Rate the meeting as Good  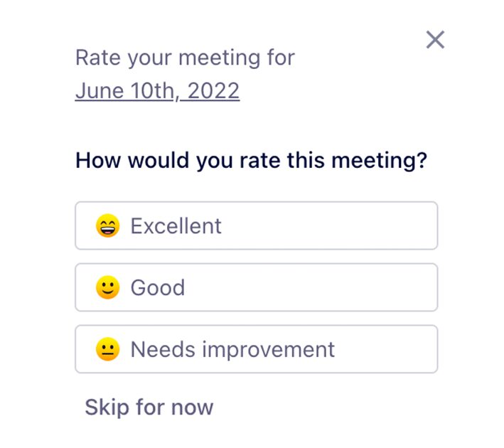256,287
